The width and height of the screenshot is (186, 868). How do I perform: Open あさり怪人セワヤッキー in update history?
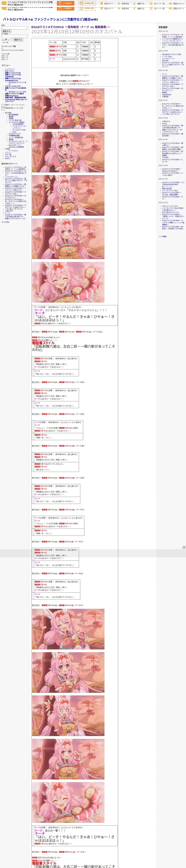click(170, 212)
